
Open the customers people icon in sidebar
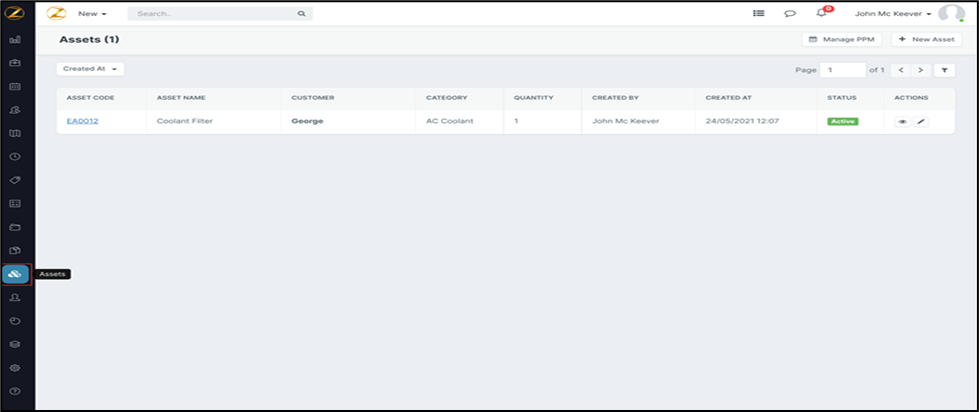point(16,110)
